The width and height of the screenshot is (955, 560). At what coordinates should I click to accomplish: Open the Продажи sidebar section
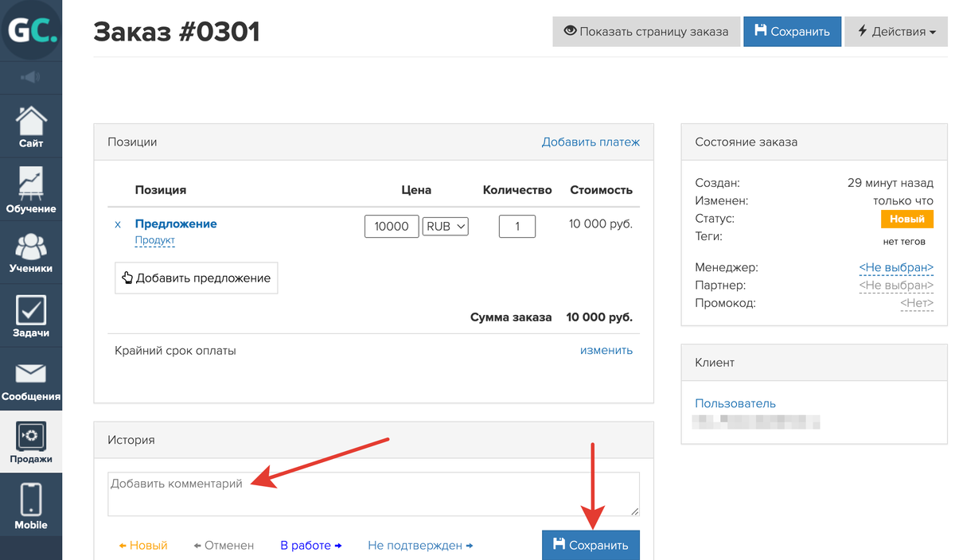click(31, 442)
